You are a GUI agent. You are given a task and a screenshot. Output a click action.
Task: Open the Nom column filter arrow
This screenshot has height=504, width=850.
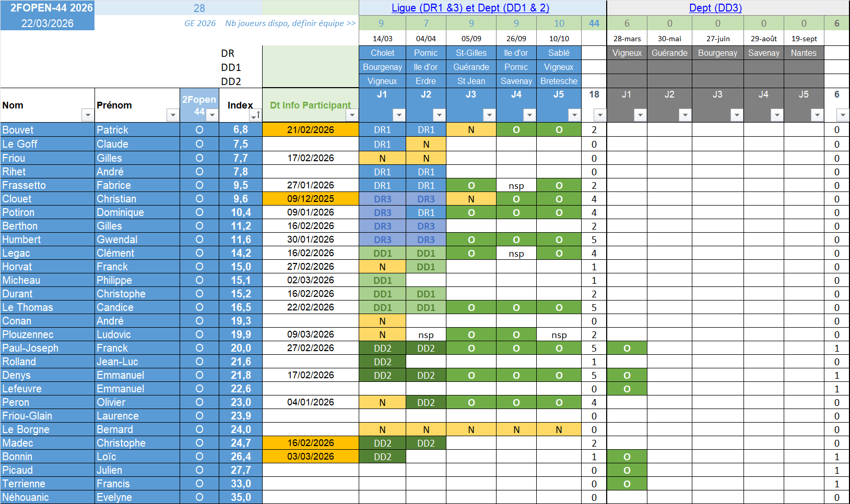87,115
